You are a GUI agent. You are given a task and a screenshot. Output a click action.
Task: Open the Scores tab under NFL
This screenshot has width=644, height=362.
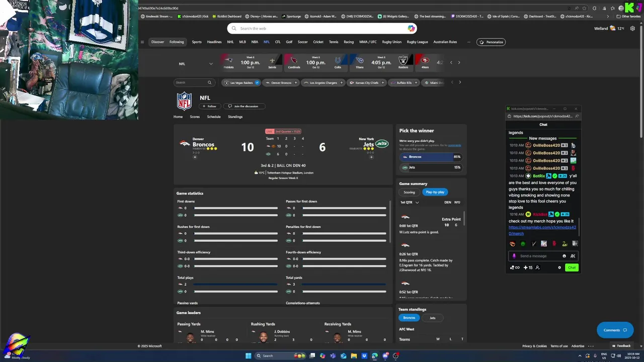click(x=195, y=117)
